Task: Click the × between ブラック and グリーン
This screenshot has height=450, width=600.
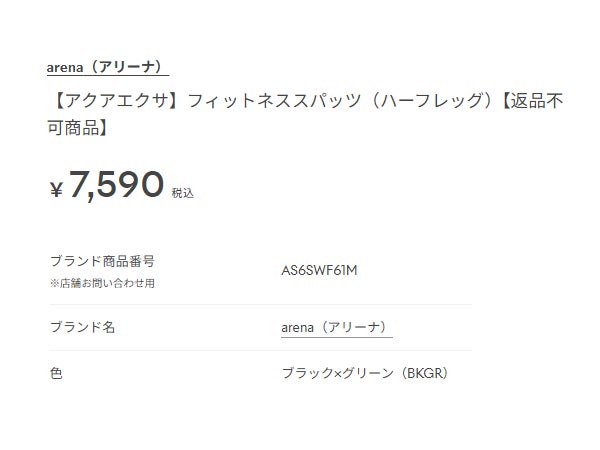Action: [337, 374]
